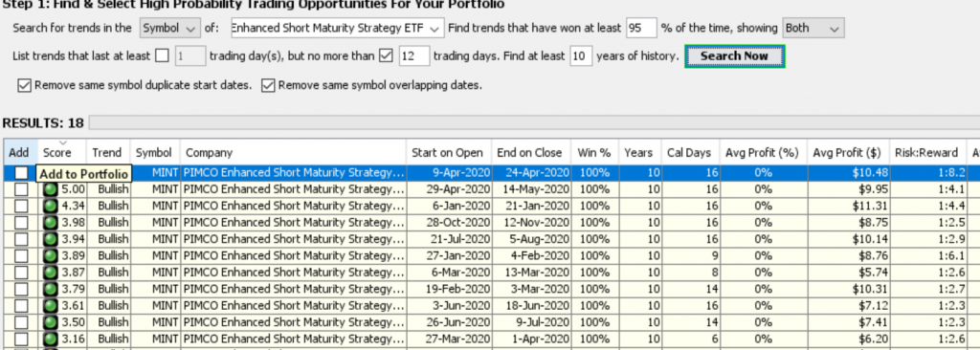This screenshot has height=350, width=980.
Task: Check Add box for score 3.79 row
Action: (x=21, y=289)
